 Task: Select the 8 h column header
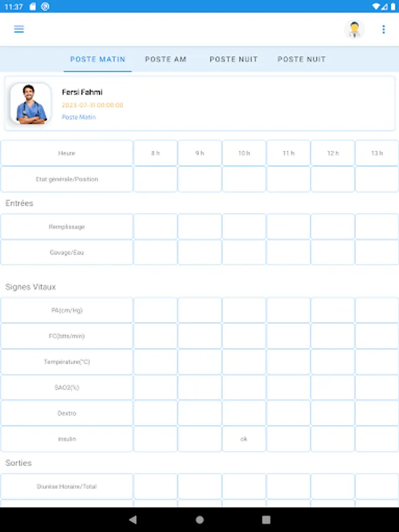(155, 153)
